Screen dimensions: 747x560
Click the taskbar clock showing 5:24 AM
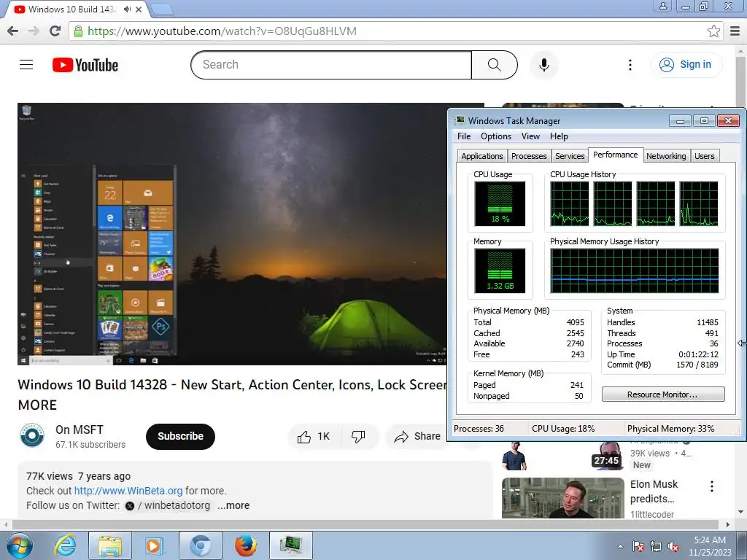coord(710,545)
